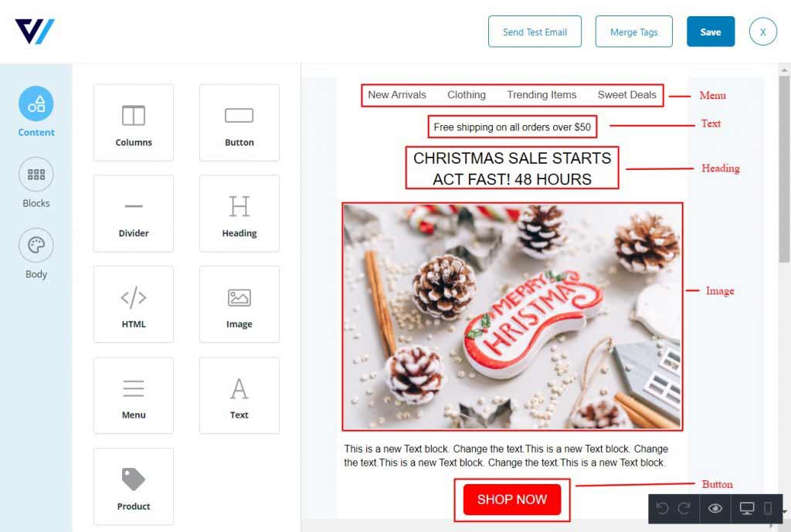Switch to desktop view

pyautogui.click(x=747, y=508)
